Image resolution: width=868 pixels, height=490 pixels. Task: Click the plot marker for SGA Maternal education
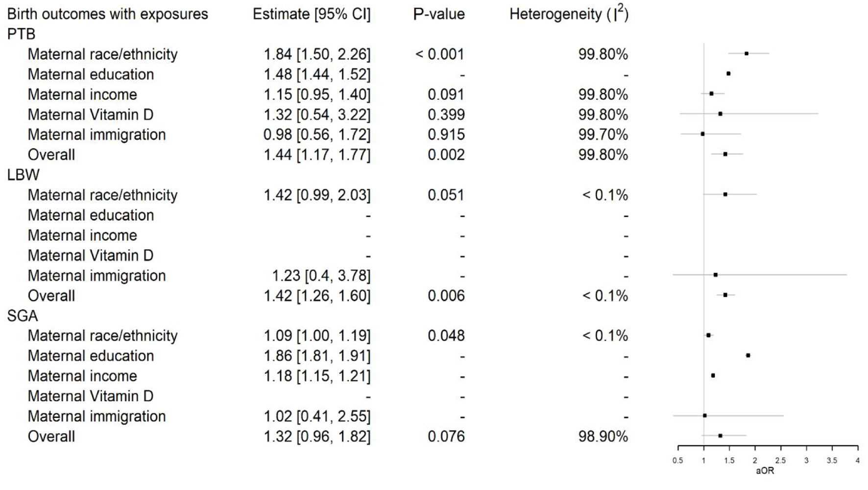point(748,356)
